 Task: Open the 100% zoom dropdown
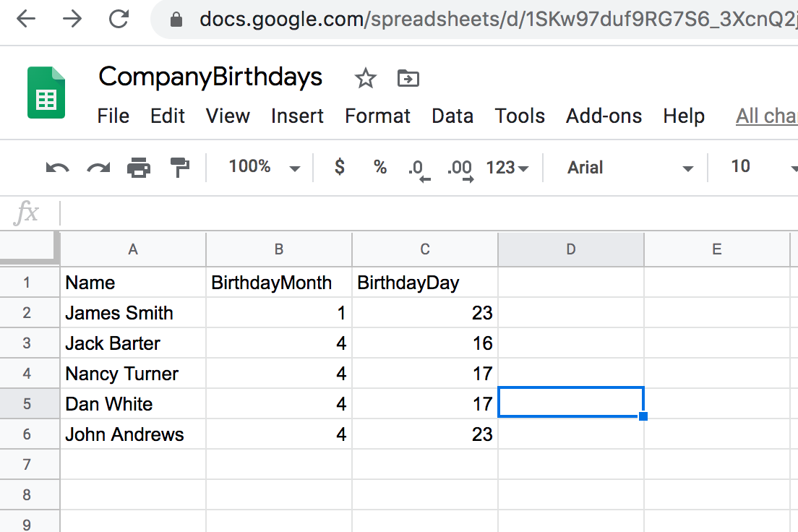(264, 167)
